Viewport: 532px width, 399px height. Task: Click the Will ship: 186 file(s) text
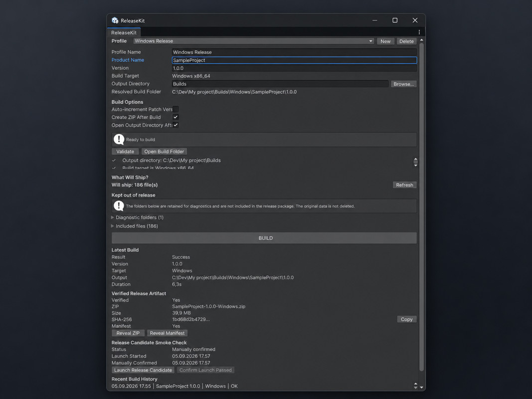[134, 185]
